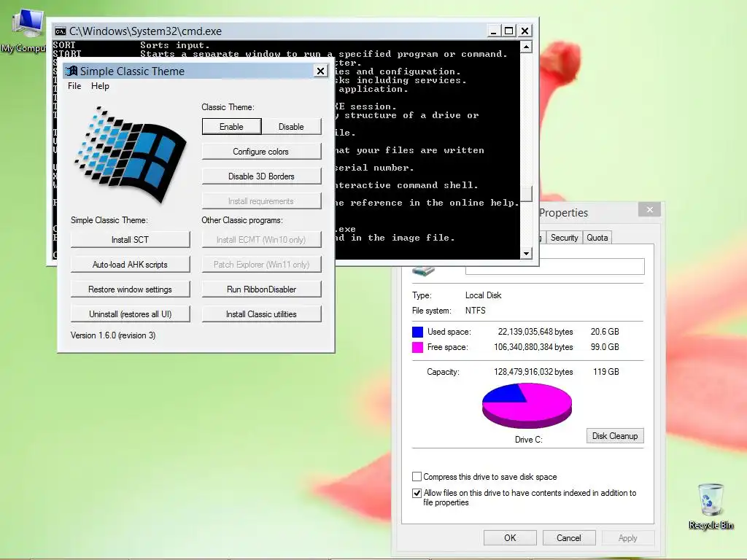
Task: Click the Drive C: label
Action: (x=529, y=440)
